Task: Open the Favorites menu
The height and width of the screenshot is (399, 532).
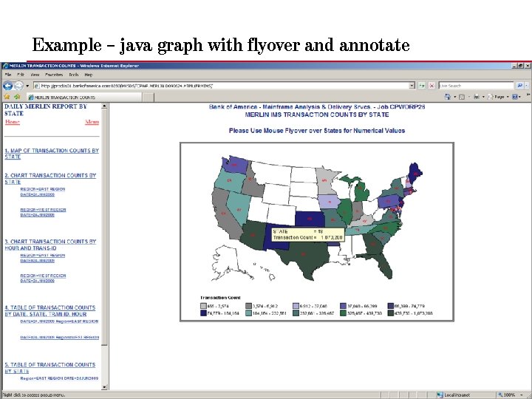Action: [54, 75]
